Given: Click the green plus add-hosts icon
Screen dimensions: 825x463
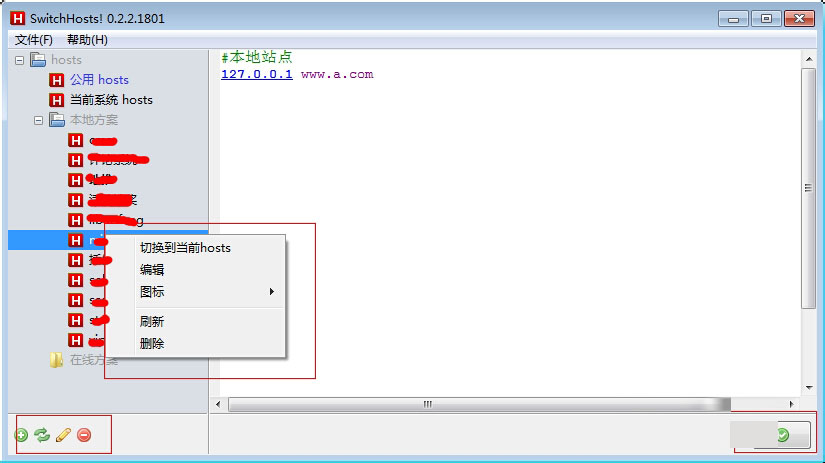Looking at the screenshot, I should 21,435.
